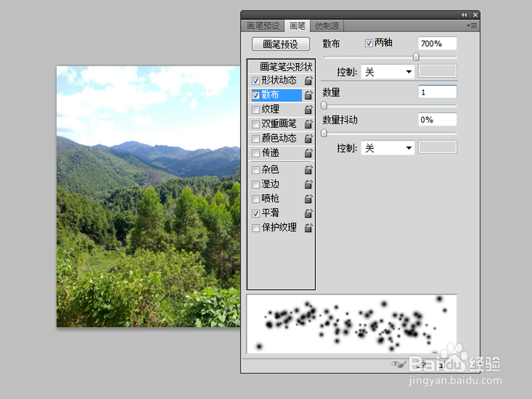
Task: Enable the 喷枪 checkbox
Action: tap(256, 199)
